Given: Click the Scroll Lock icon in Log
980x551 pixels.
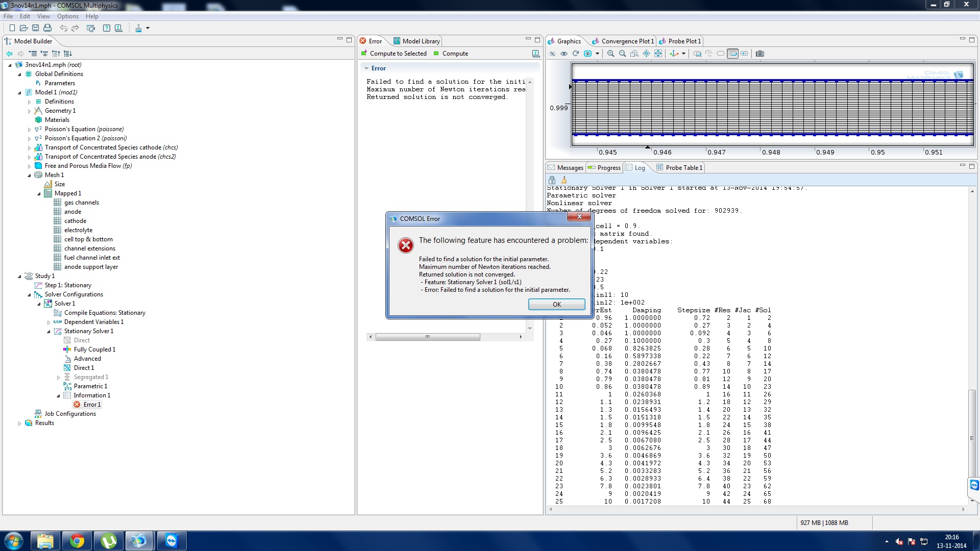Looking at the screenshot, I should pyautogui.click(x=552, y=180).
